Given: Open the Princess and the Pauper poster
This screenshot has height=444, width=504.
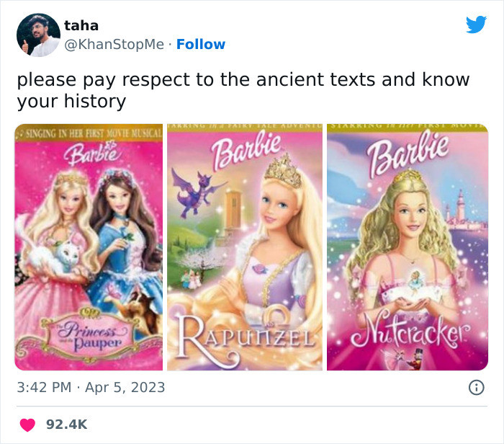Looking at the screenshot, I should tap(89, 247).
